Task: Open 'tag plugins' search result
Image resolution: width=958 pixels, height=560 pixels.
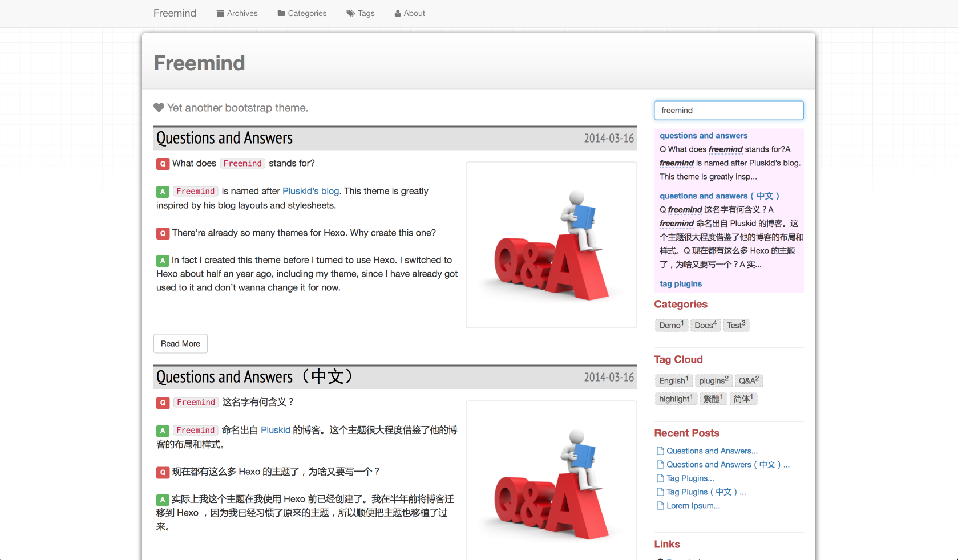Action: (681, 284)
